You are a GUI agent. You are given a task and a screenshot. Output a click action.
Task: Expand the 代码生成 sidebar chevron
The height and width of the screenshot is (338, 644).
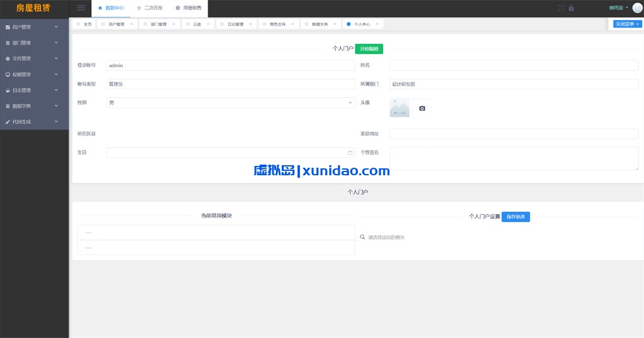56,122
